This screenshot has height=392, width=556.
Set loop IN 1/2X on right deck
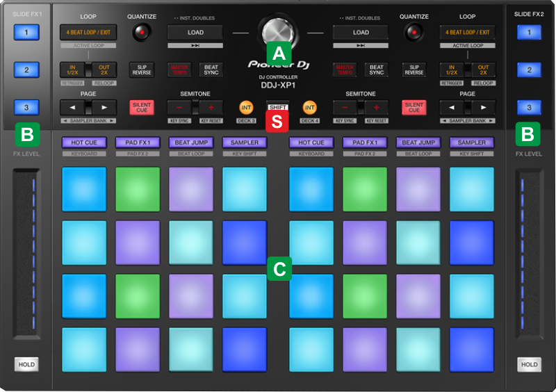(x=452, y=70)
